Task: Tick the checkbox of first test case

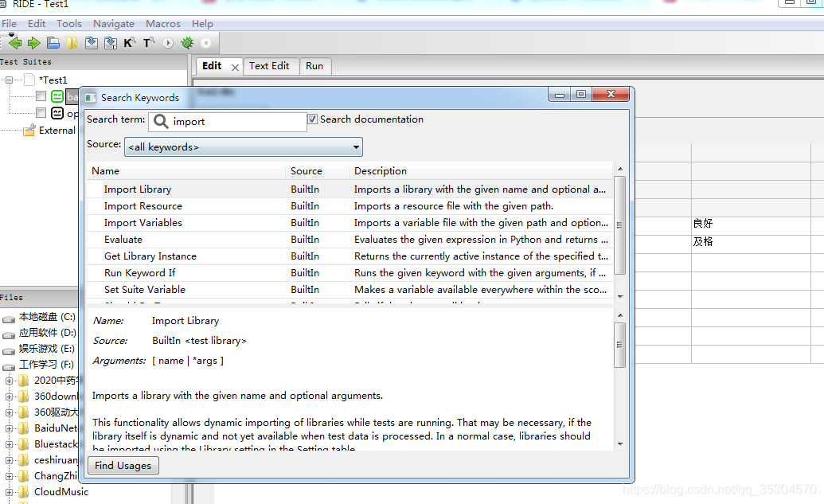Action: [x=41, y=96]
